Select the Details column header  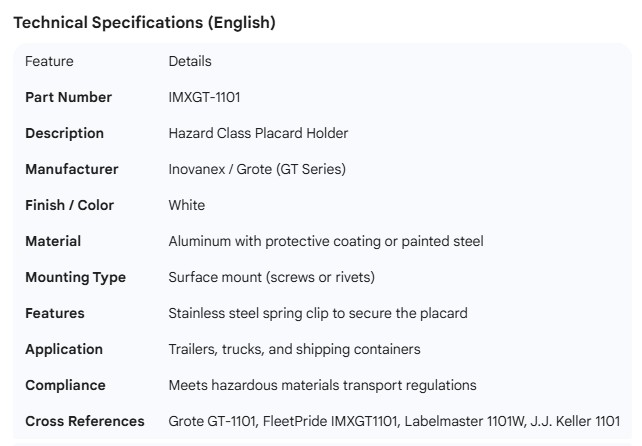coord(190,61)
